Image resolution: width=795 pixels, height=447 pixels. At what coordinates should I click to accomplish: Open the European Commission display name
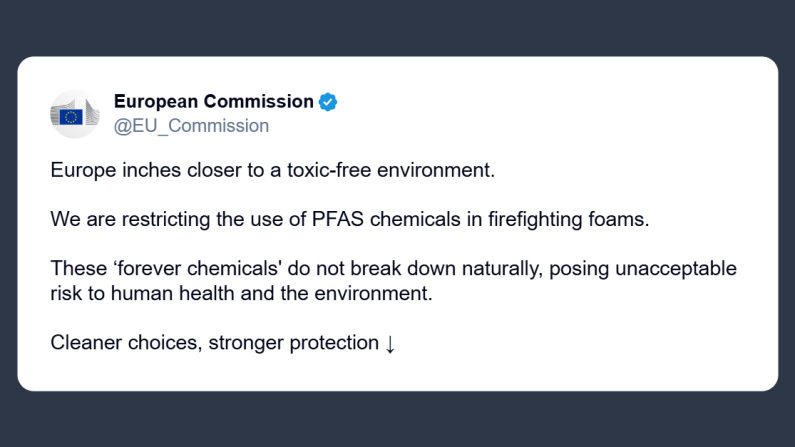[213, 102]
